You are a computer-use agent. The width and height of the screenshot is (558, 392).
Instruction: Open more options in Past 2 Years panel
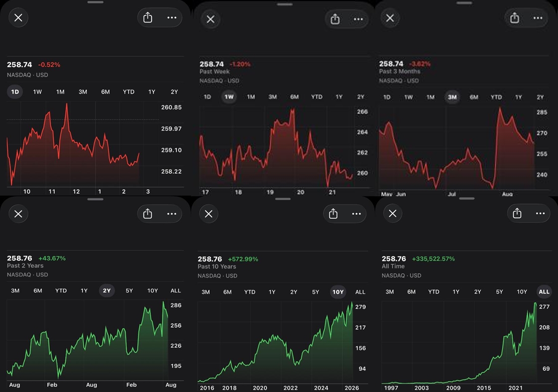(x=171, y=214)
